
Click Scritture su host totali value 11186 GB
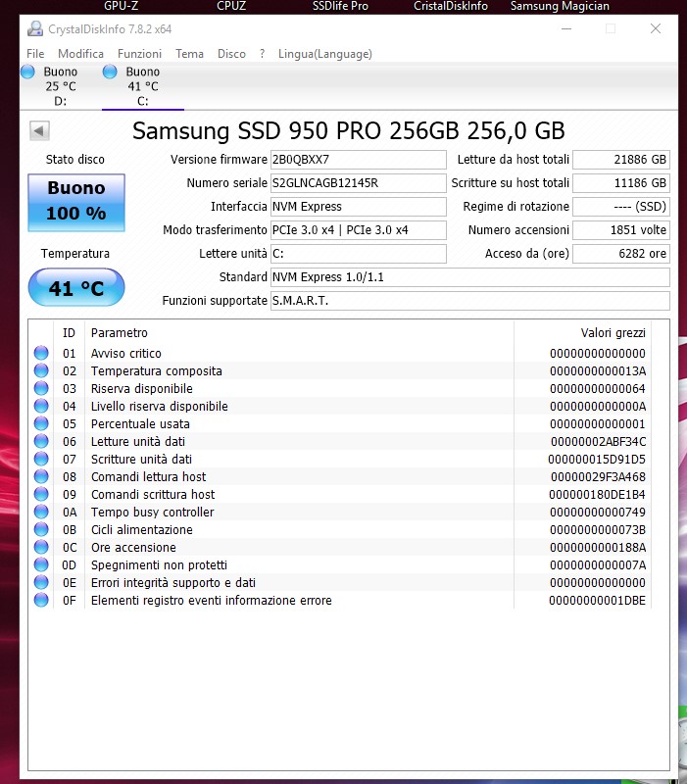(621, 183)
